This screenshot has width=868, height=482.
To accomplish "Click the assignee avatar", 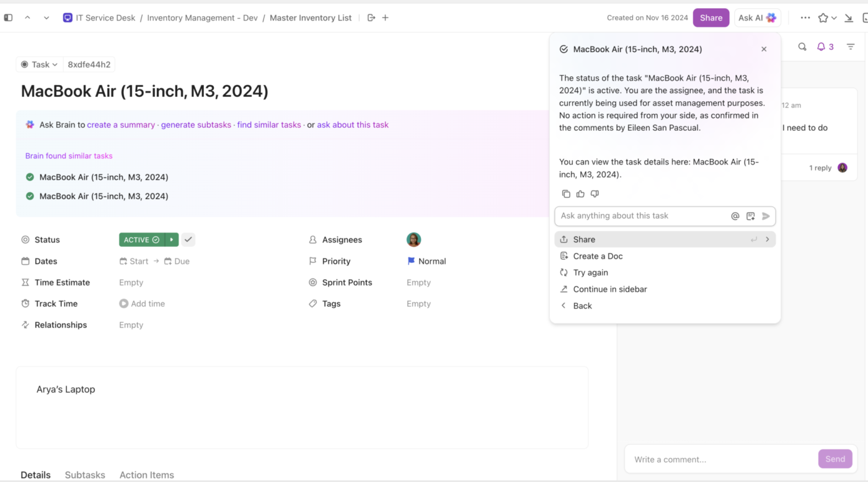I will pos(414,239).
